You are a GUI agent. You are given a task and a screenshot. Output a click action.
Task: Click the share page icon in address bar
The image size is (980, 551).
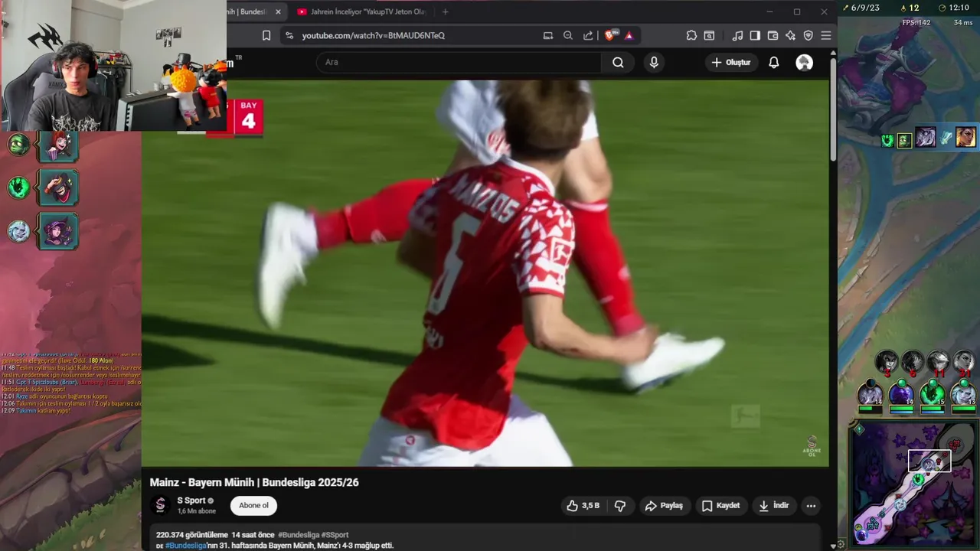click(x=588, y=35)
